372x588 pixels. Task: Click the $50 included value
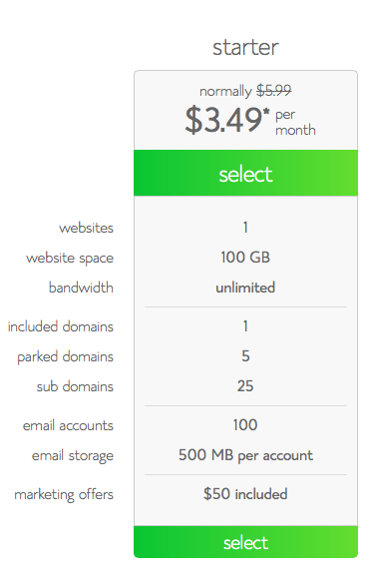tap(245, 494)
